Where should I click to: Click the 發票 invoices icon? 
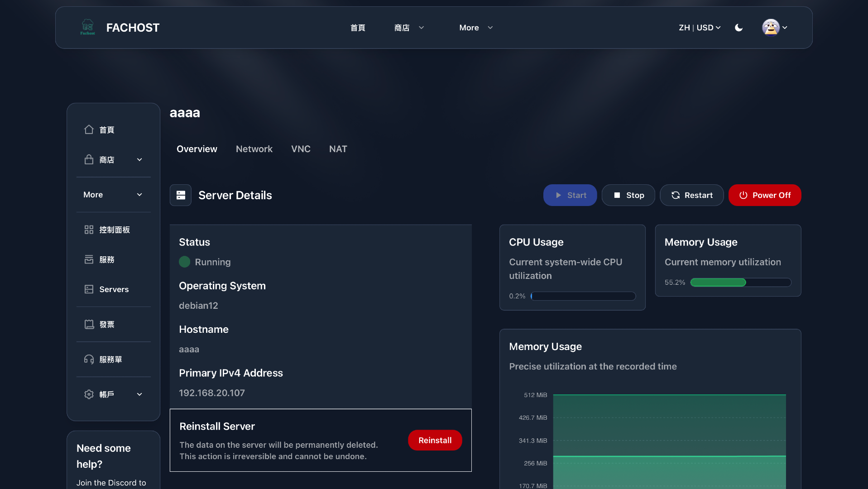[89, 325]
